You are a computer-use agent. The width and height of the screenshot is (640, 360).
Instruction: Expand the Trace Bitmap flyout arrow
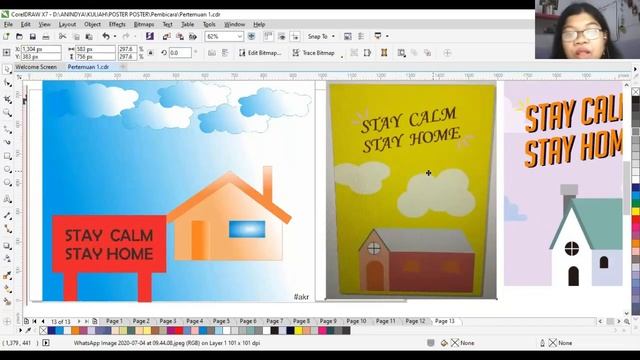pyautogui.click(x=342, y=57)
